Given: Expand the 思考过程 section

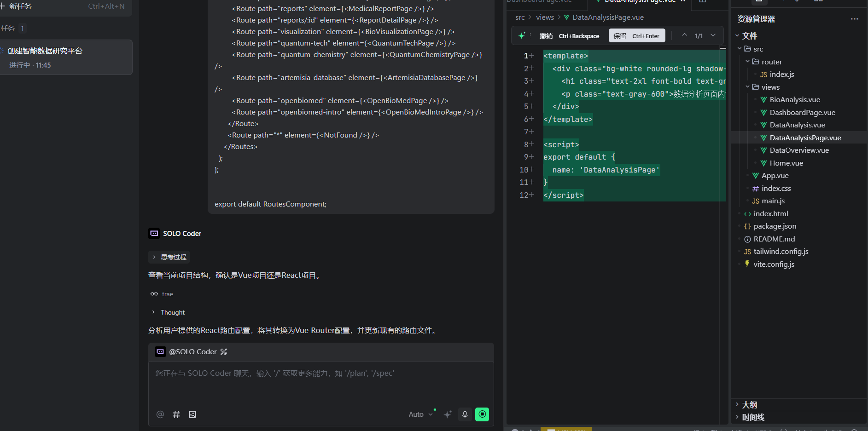Looking at the screenshot, I should [x=169, y=257].
